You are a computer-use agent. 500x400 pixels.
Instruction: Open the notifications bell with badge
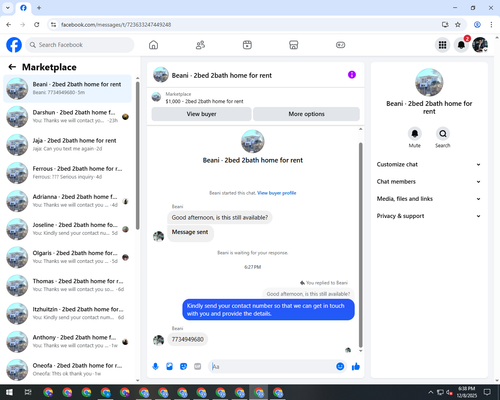point(461,45)
